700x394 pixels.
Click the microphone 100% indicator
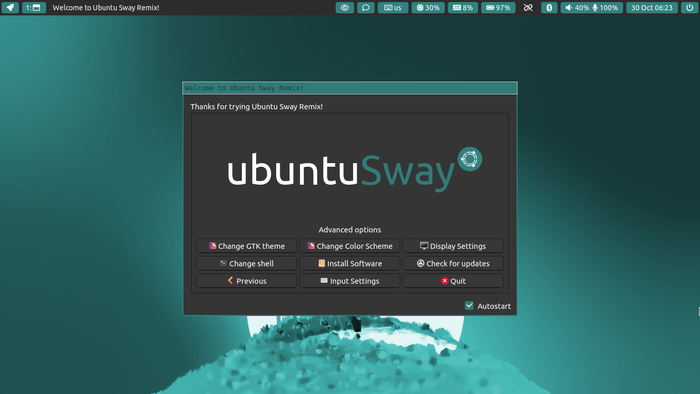click(605, 8)
